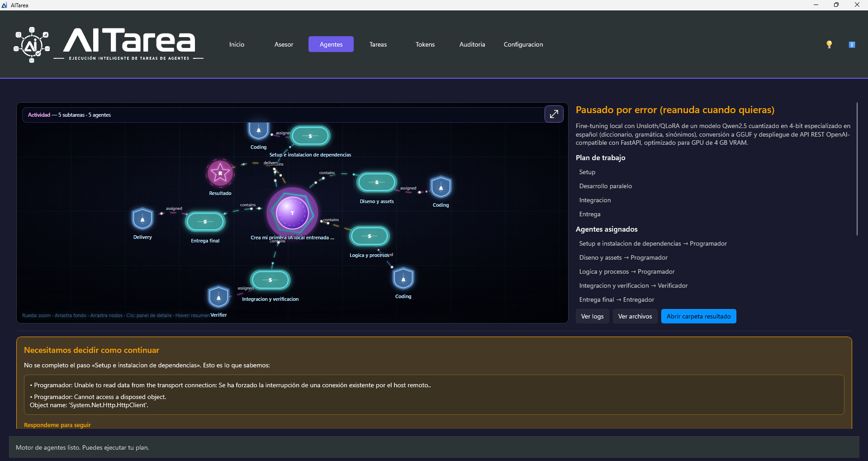Click 'Motor de agentes listo' status message
The width and height of the screenshot is (868, 461).
coord(82,447)
